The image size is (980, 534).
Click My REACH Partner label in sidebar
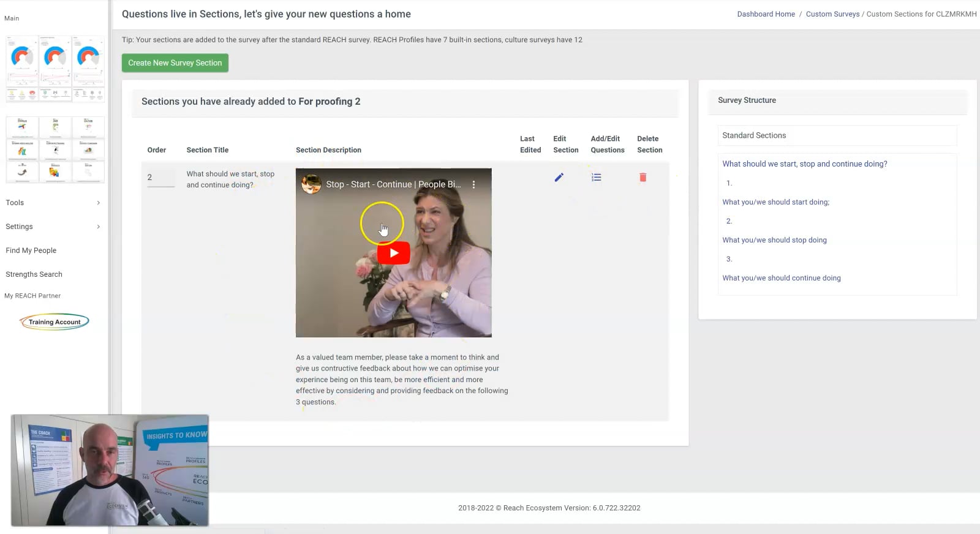coord(32,296)
